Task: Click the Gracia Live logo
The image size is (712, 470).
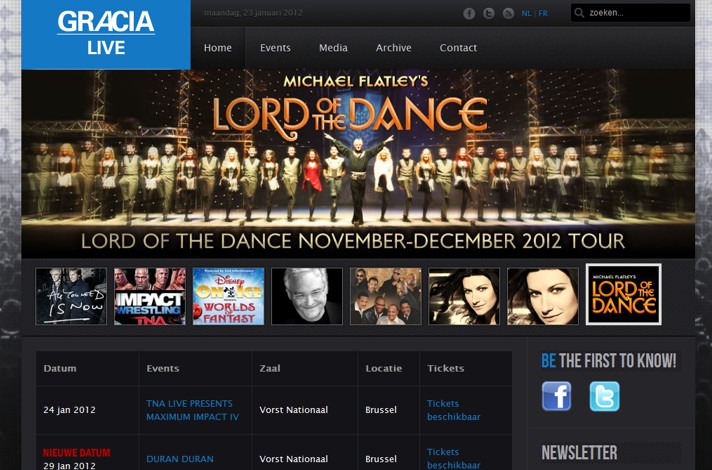Action: (106, 35)
